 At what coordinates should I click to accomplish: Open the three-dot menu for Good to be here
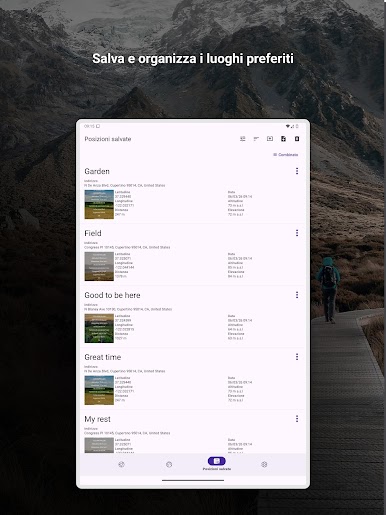pos(297,295)
